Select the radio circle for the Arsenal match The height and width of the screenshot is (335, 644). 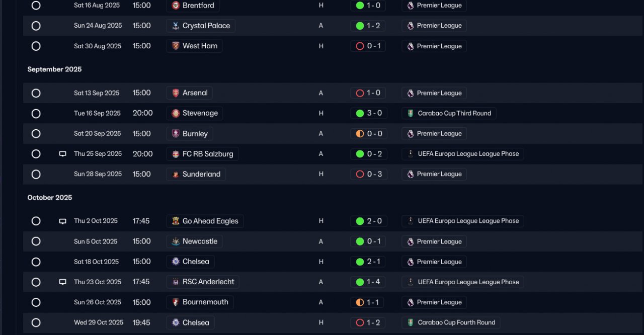pyautogui.click(x=36, y=93)
